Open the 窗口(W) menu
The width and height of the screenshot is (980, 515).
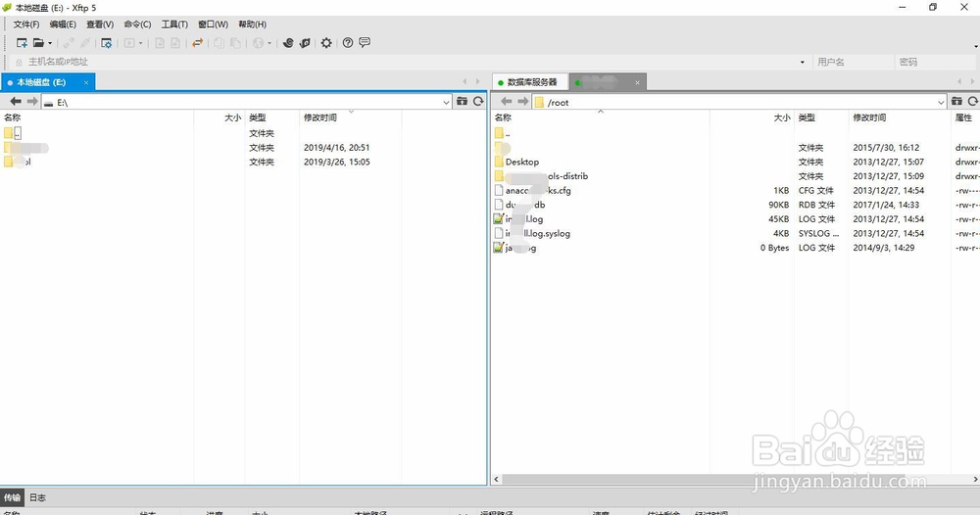(x=213, y=24)
